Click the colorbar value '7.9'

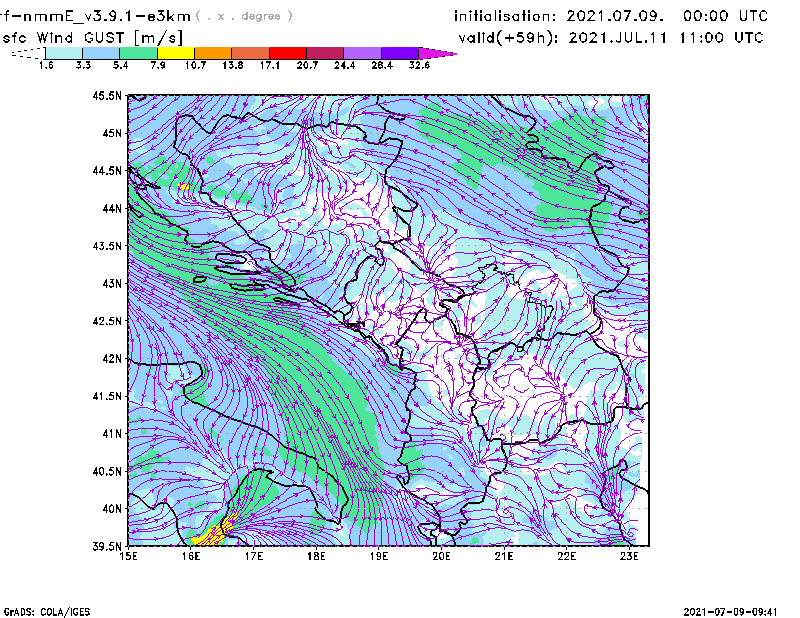coord(158,65)
